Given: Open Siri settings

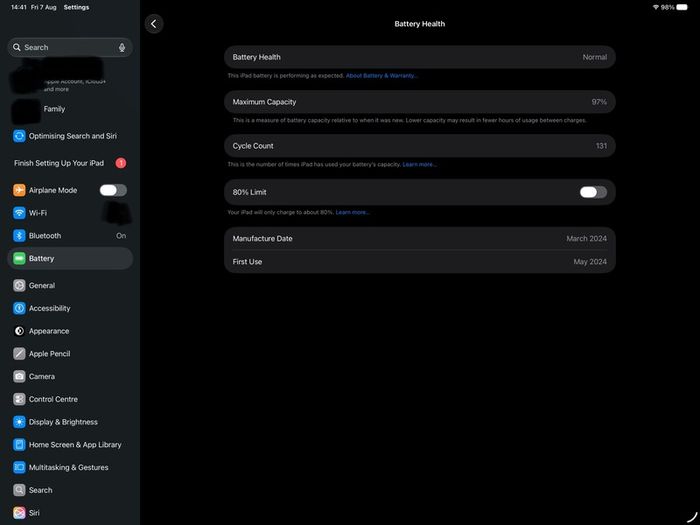Looking at the screenshot, I should [70, 513].
